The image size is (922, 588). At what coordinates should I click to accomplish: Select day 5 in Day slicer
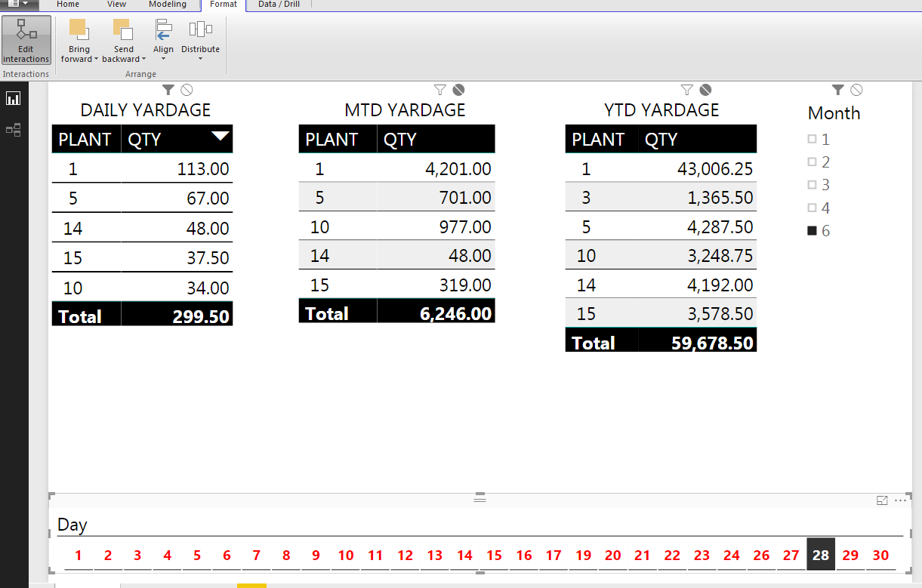(x=197, y=555)
